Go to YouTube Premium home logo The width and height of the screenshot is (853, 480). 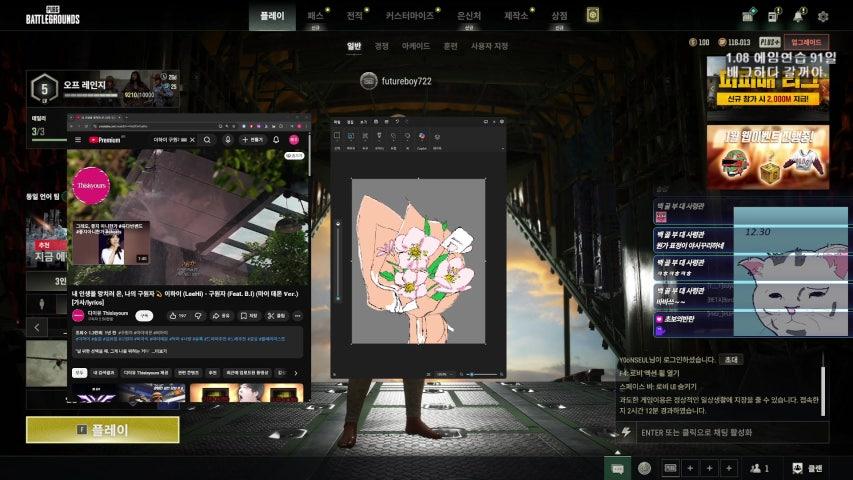click(104, 140)
